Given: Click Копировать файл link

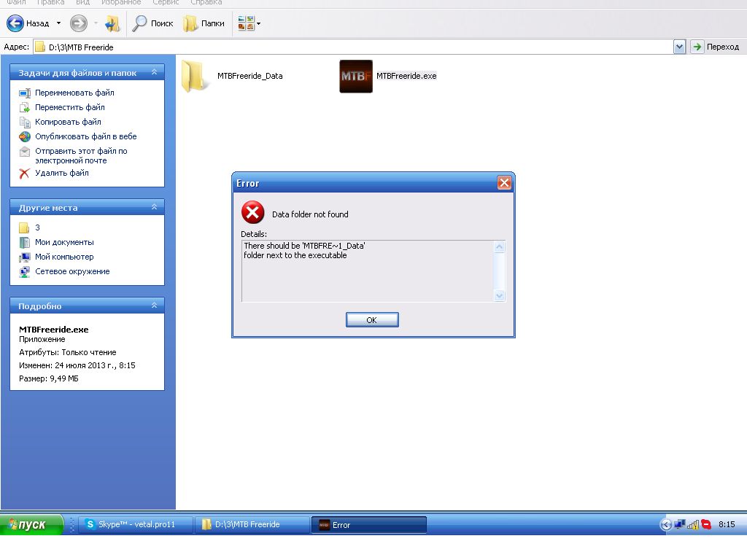Looking at the screenshot, I should [x=68, y=122].
